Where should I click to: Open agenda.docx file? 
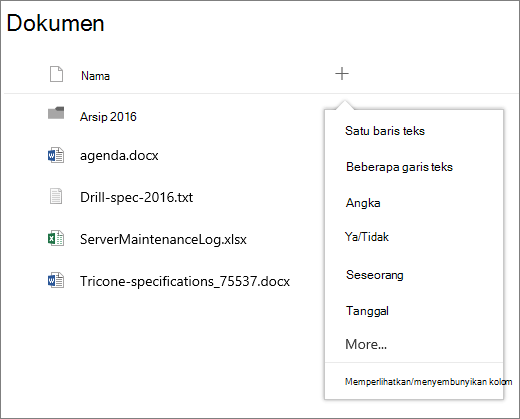(119, 156)
